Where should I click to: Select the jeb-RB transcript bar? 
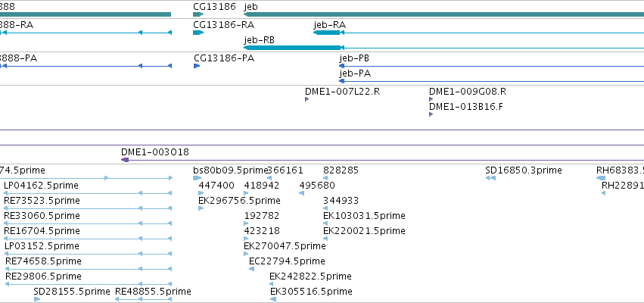pyautogui.click(x=291, y=48)
